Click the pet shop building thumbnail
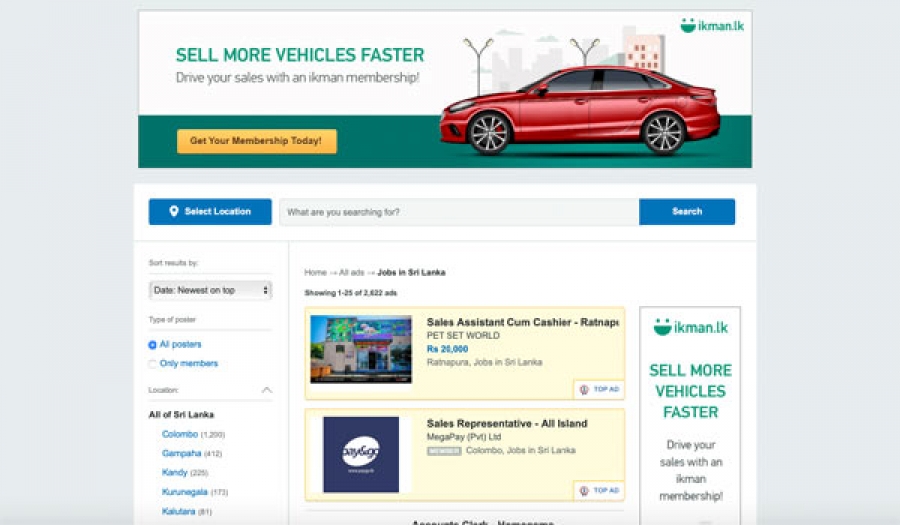Screen dimensions: 900x525 (x=361, y=349)
